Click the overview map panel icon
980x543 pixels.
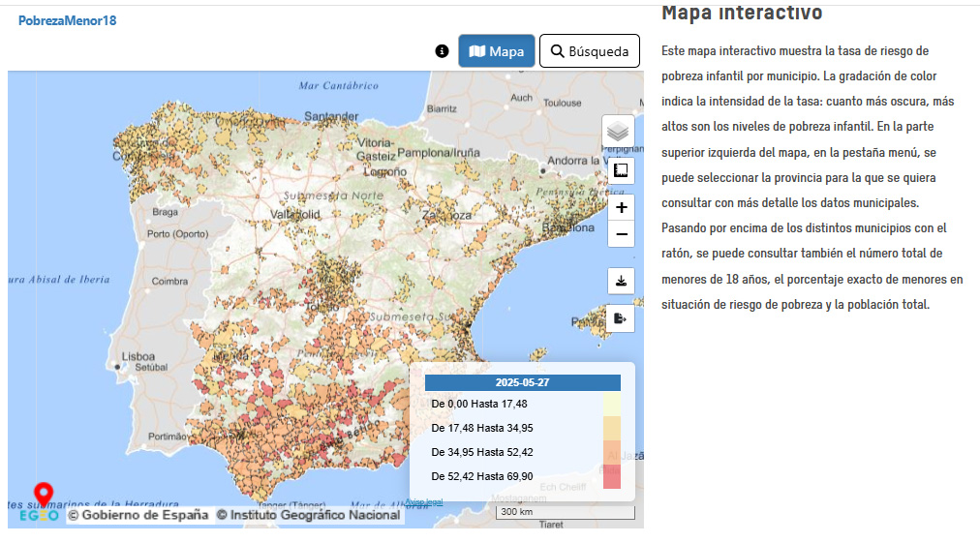point(621,170)
